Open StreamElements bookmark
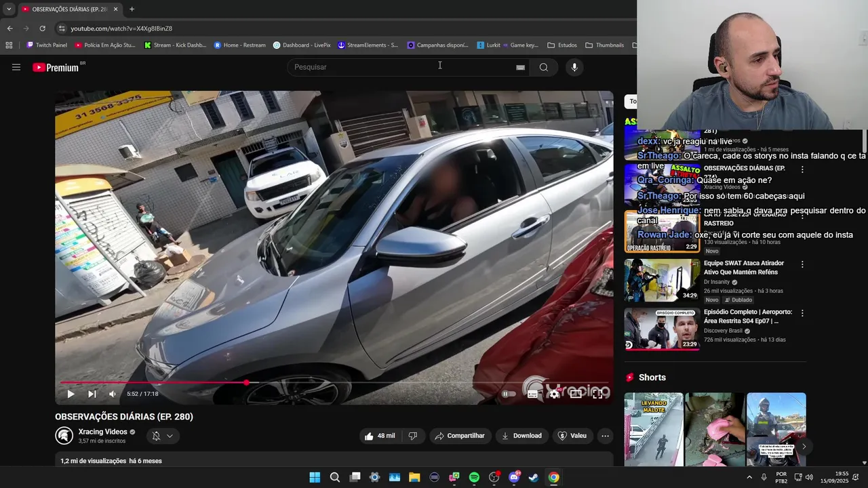This screenshot has height=488, width=868. [x=368, y=45]
